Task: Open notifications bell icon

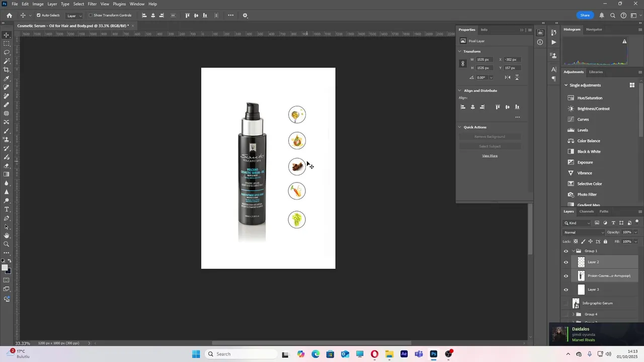Action: [x=602, y=15]
